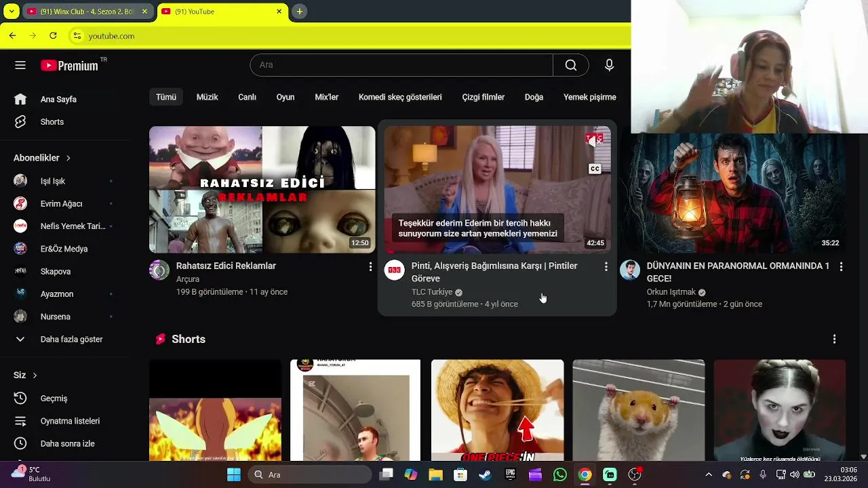The height and width of the screenshot is (488, 868).
Task: Open the Rahatsız Edici Reklamlar video title
Action: click(x=226, y=266)
